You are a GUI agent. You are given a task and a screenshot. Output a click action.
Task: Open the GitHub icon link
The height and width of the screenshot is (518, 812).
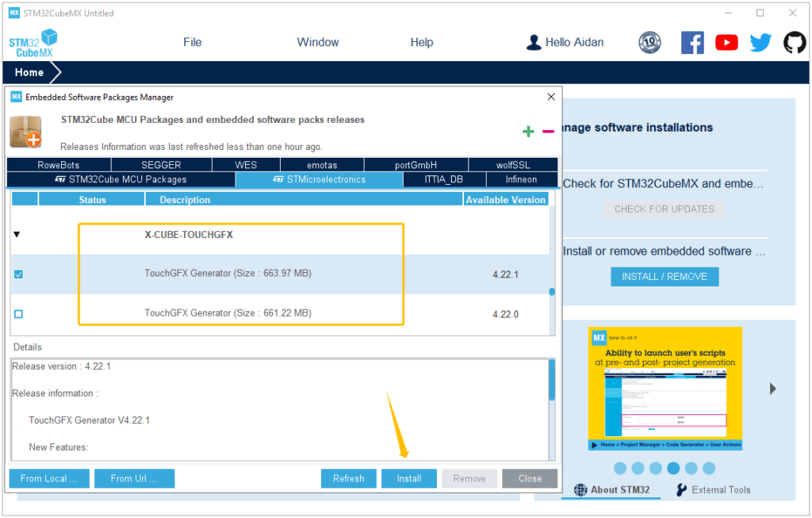click(x=795, y=43)
